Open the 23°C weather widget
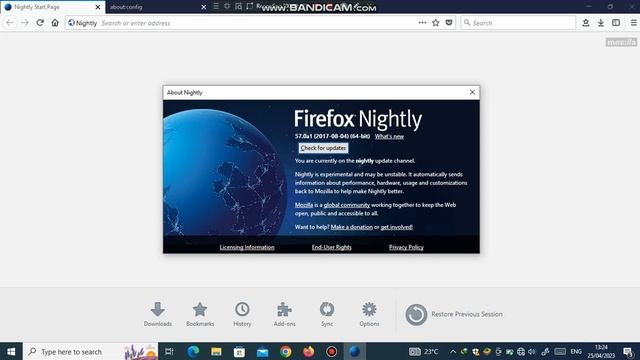The width and height of the screenshot is (640, 360). tap(424, 351)
